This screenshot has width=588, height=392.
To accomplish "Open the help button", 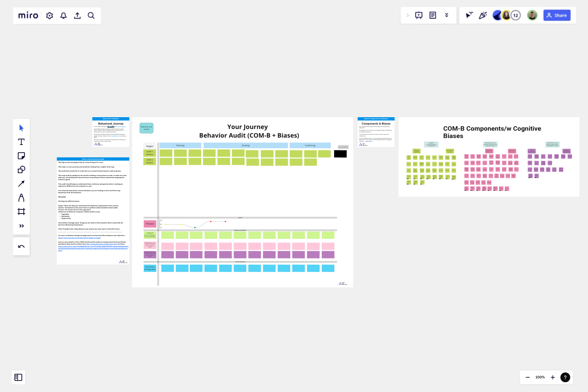I will (x=565, y=377).
